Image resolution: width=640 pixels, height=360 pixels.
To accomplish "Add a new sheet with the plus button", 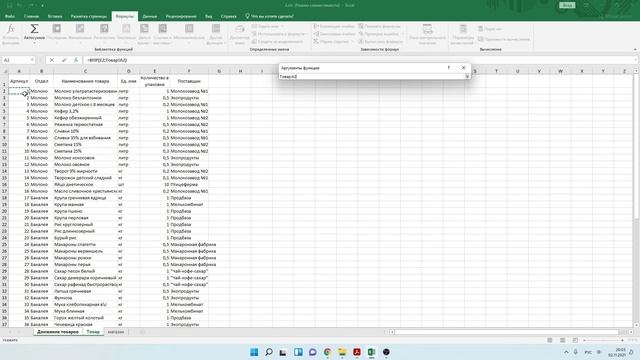I will pos(142,332).
